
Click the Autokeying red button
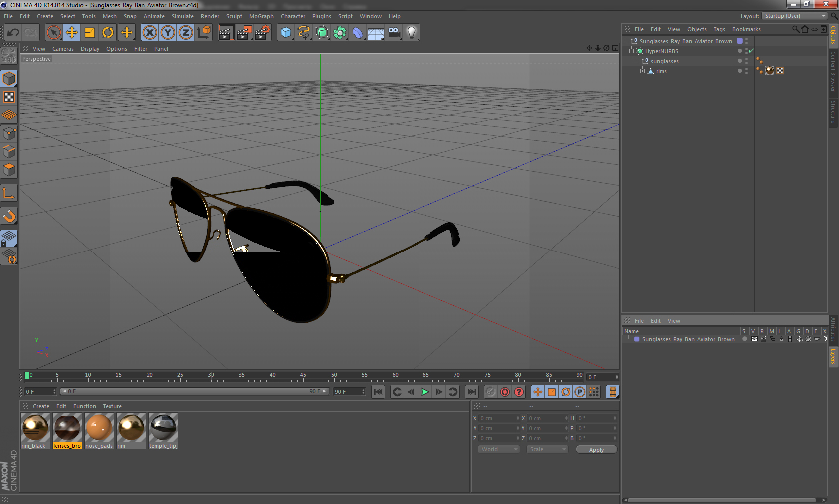coord(505,392)
